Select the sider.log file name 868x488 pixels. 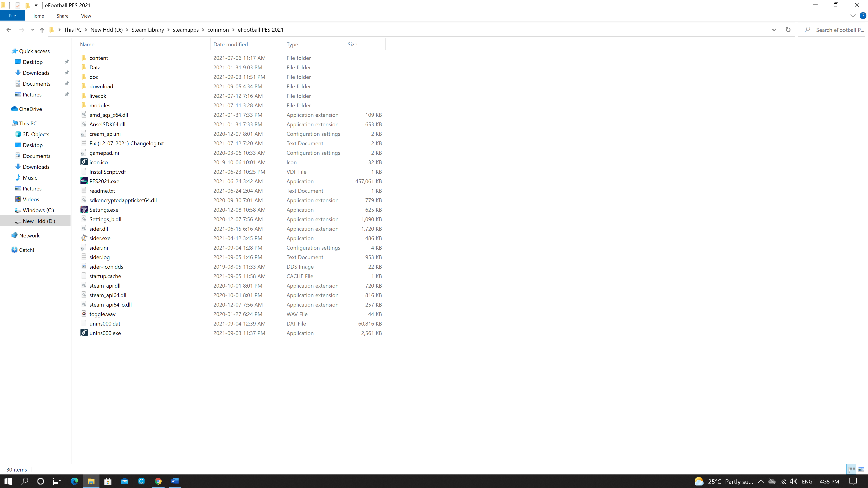(x=99, y=257)
